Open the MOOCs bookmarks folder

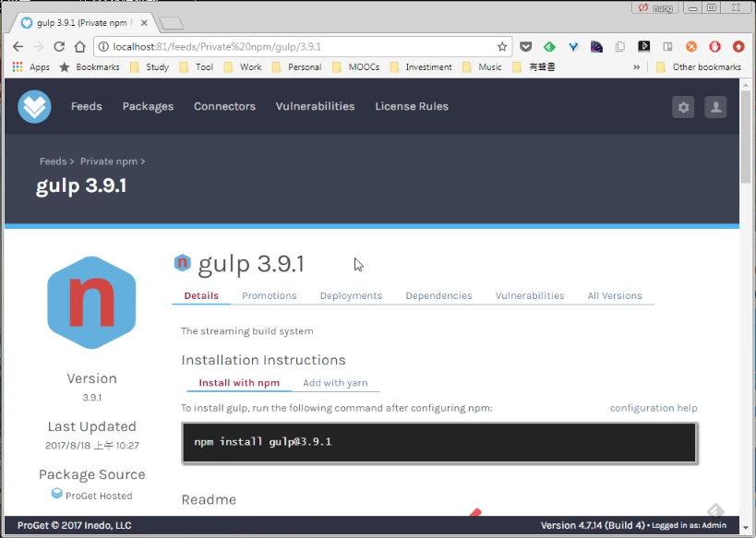coord(355,67)
